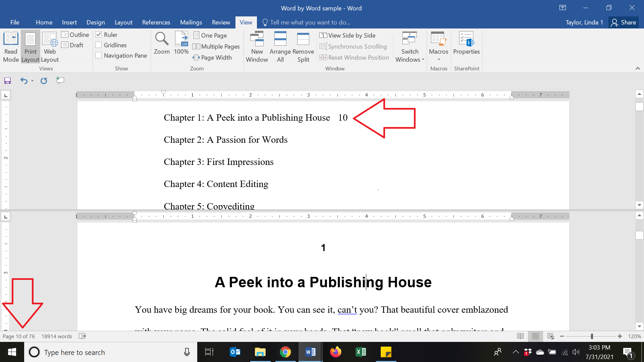Open the Macros dropdown arrow
The width and height of the screenshot is (644, 362).
pos(439,60)
